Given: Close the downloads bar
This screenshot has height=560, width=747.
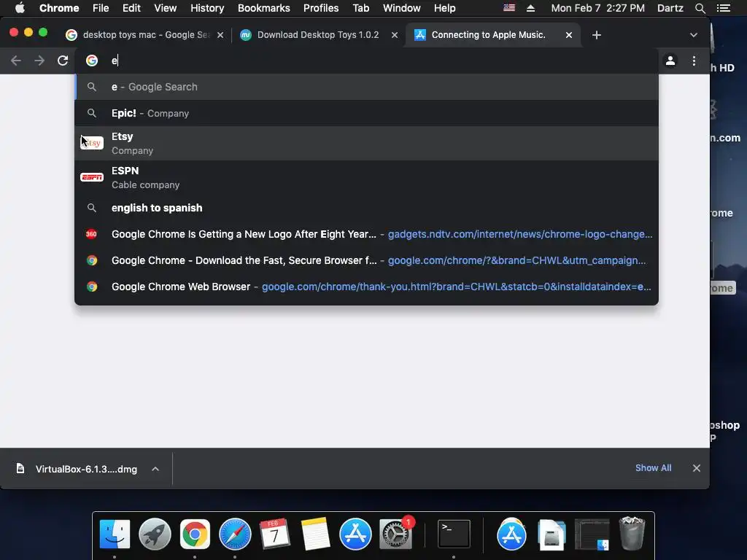Looking at the screenshot, I should pyautogui.click(x=697, y=468).
